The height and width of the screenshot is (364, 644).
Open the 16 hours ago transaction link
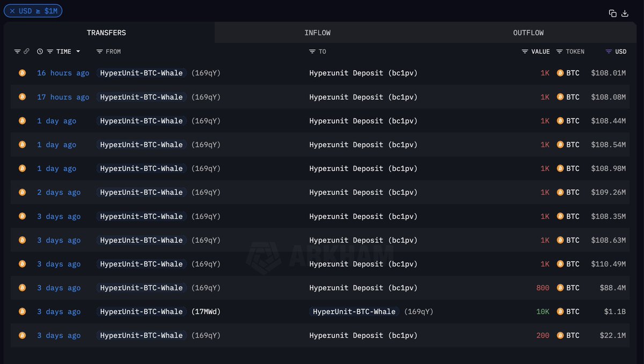click(x=63, y=73)
